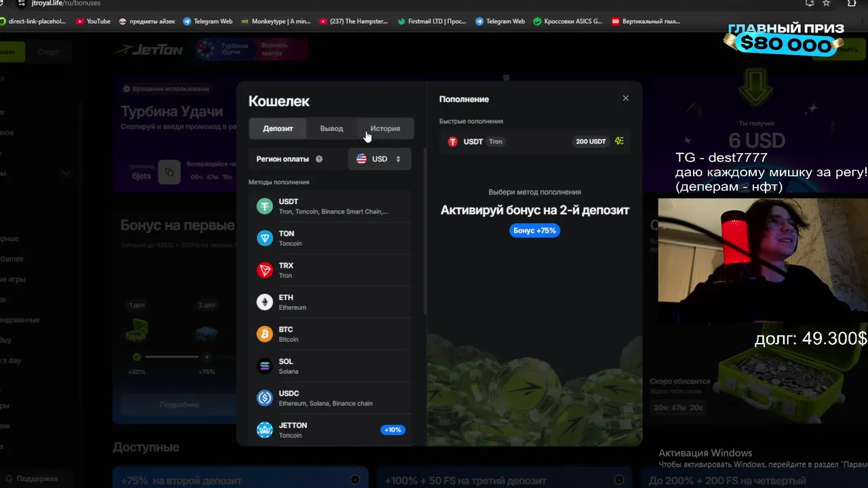Select the SOL Solana icon

click(x=264, y=366)
